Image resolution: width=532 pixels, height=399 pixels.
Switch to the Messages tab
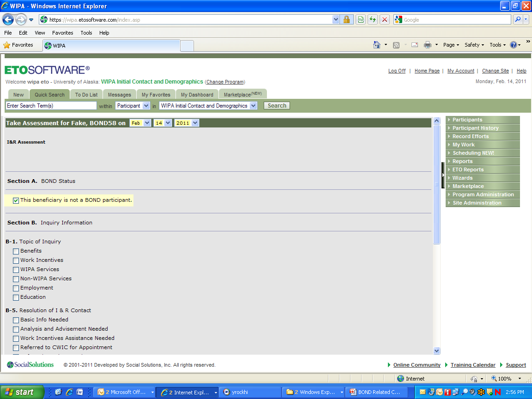click(x=120, y=95)
